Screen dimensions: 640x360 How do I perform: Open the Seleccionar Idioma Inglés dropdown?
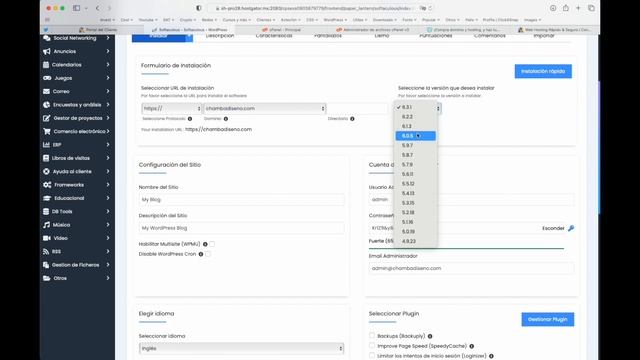coord(241,349)
